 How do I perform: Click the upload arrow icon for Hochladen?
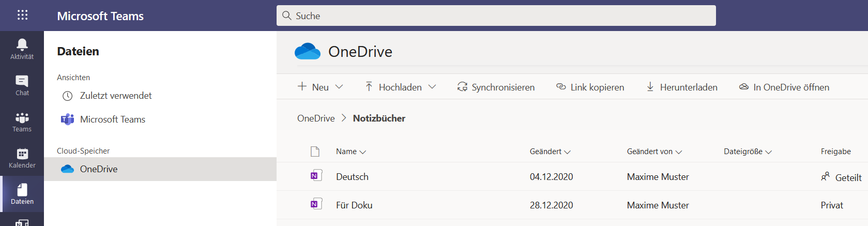pos(369,86)
